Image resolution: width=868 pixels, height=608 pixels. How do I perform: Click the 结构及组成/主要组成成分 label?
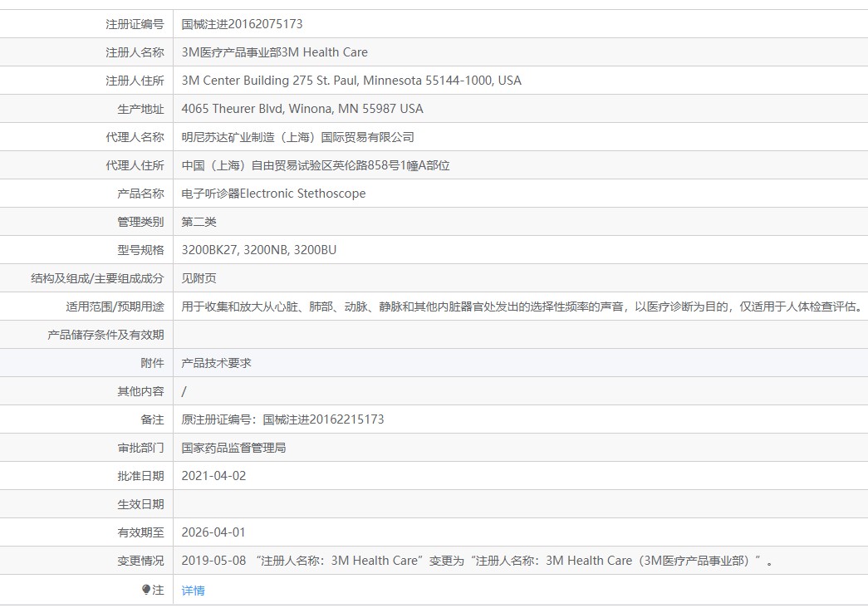coord(97,278)
